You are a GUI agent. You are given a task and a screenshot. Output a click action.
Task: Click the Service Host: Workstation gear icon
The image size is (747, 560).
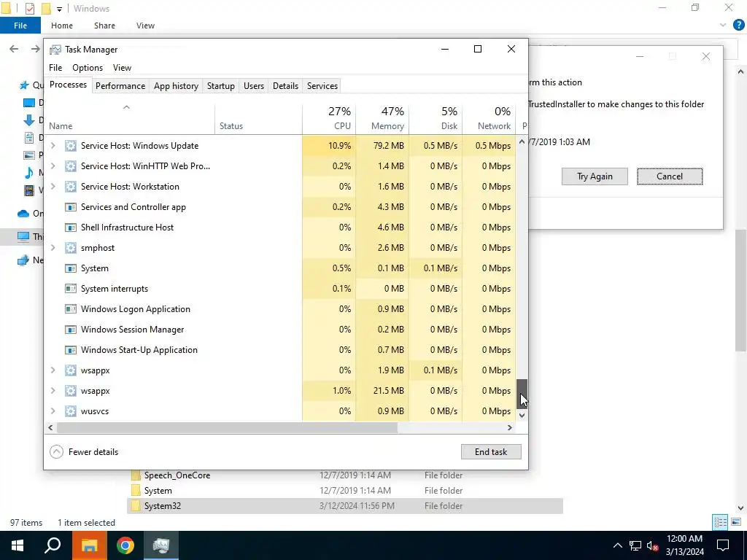(71, 187)
